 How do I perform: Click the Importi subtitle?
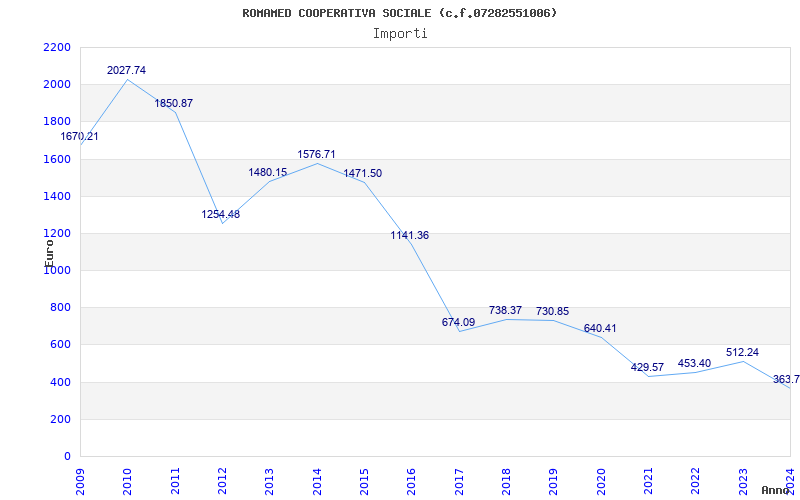pos(400,34)
